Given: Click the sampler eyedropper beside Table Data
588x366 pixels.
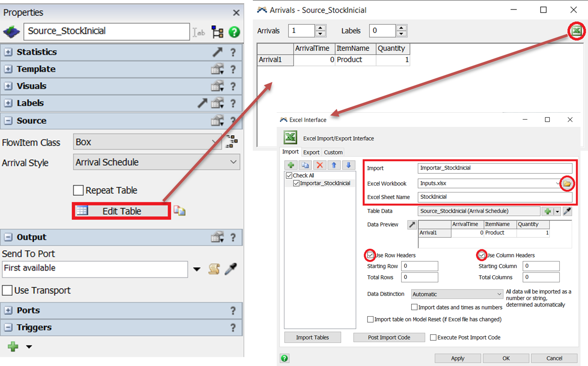Looking at the screenshot, I should click(x=567, y=211).
